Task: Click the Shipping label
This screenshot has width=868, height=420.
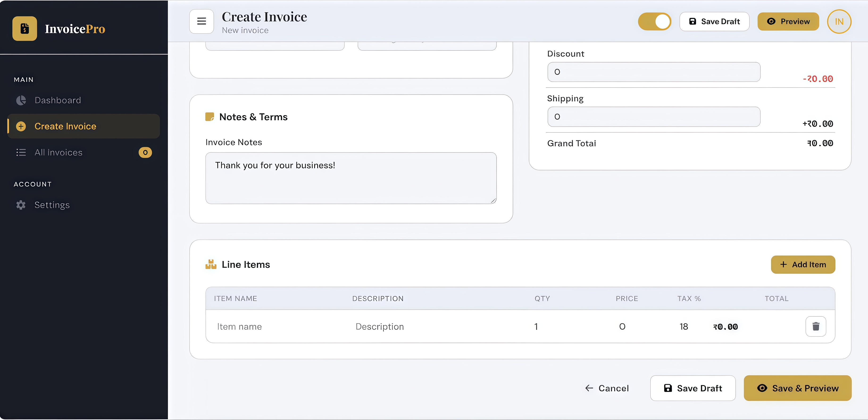Action: 565,99
